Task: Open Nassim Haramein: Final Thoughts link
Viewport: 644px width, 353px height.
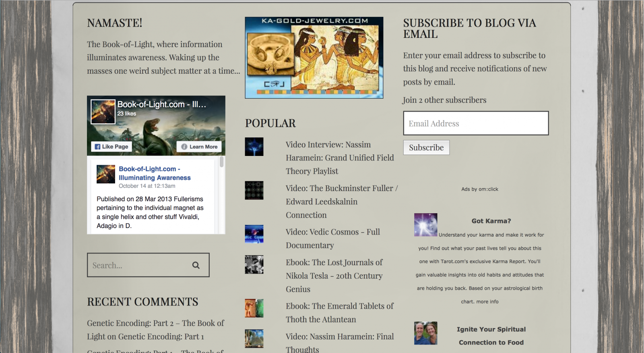Action: point(340,343)
